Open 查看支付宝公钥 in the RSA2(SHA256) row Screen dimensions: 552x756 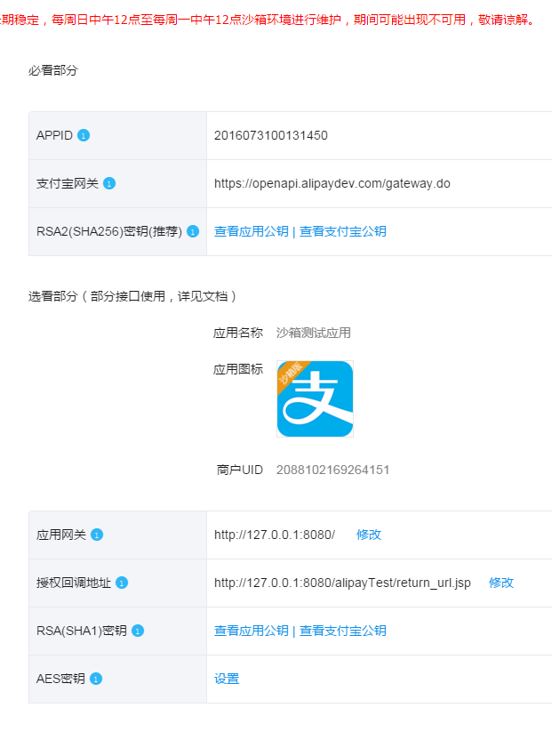point(343,231)
